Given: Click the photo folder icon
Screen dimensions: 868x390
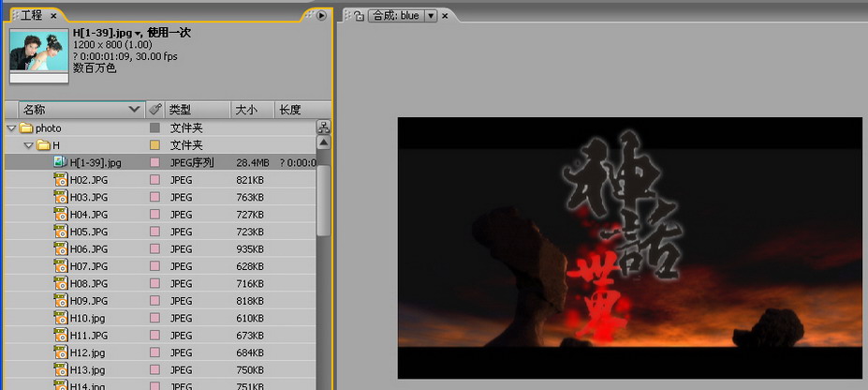Looking at the screenshot, I should [x=26, y=127].
